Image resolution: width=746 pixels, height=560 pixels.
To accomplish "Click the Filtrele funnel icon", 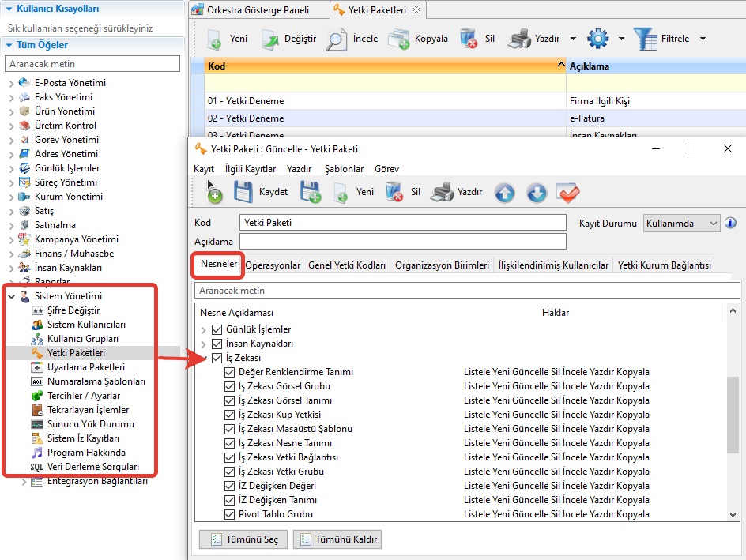I will click(x=645, y=38).
